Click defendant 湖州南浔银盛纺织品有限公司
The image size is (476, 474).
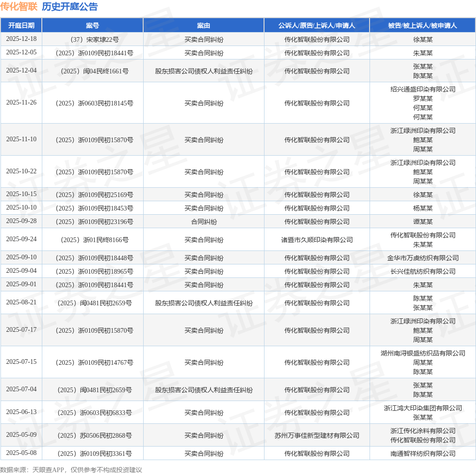coord(423,354)
